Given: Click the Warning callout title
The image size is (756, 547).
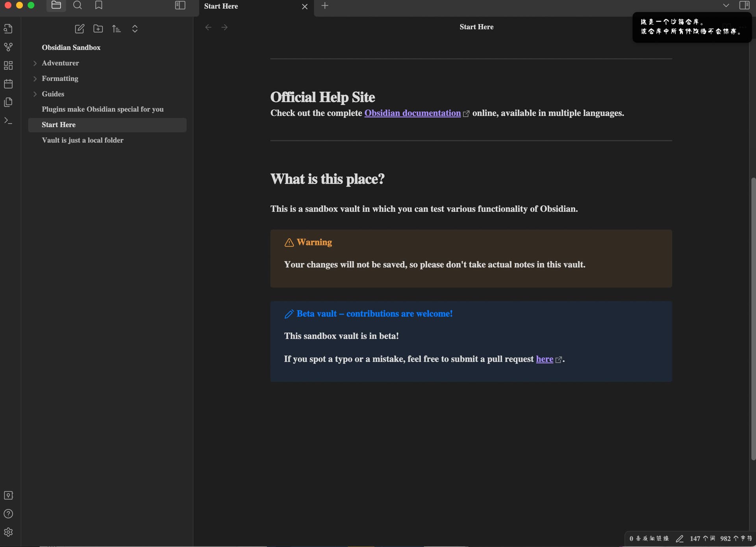Looking at the screenshot, I should (314, 242).
